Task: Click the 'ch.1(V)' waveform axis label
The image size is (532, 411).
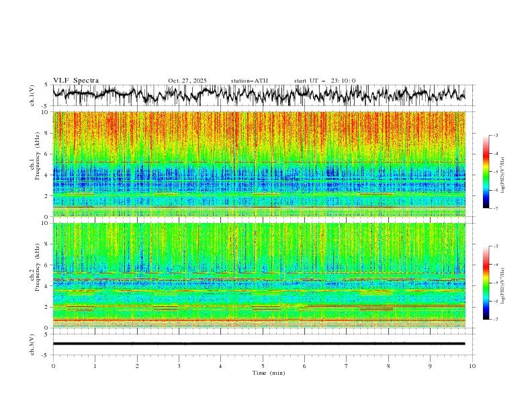Action: pos(32,95)
